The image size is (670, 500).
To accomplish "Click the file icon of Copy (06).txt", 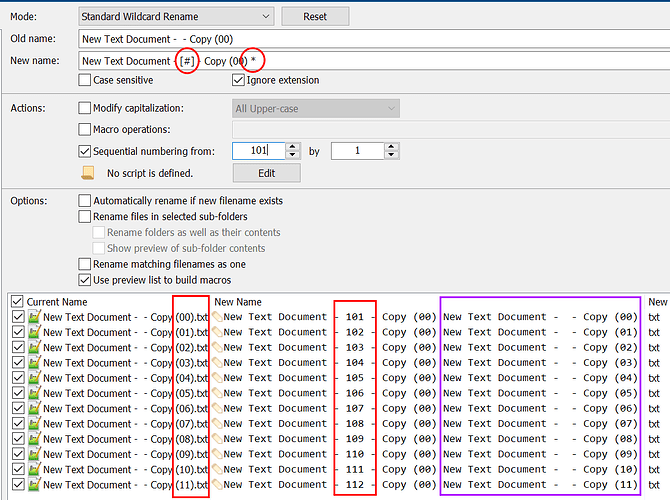I will [x=34, y=408].
